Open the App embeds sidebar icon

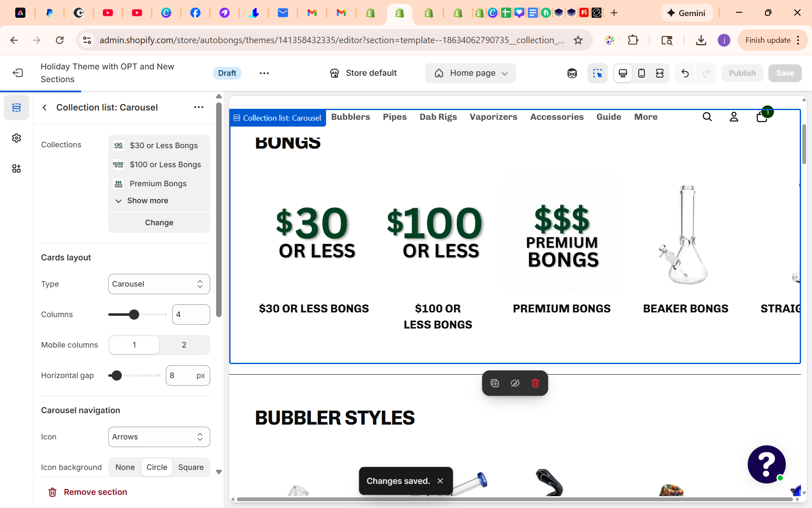tap(16, 168)
